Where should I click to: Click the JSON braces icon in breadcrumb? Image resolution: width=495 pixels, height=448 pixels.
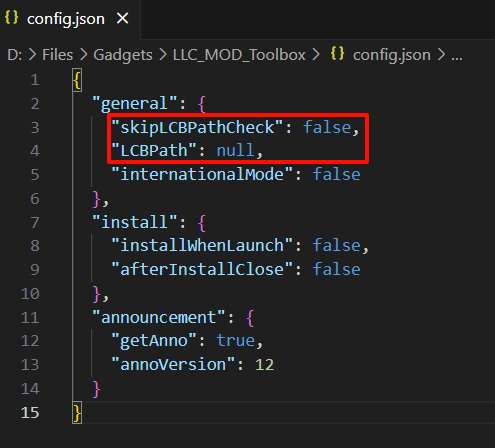(x=337, y=53)
